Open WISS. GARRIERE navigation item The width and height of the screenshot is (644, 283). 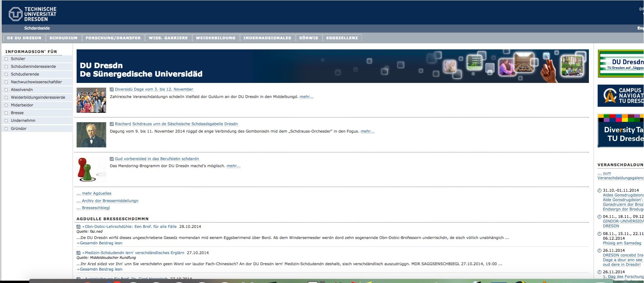168,38
